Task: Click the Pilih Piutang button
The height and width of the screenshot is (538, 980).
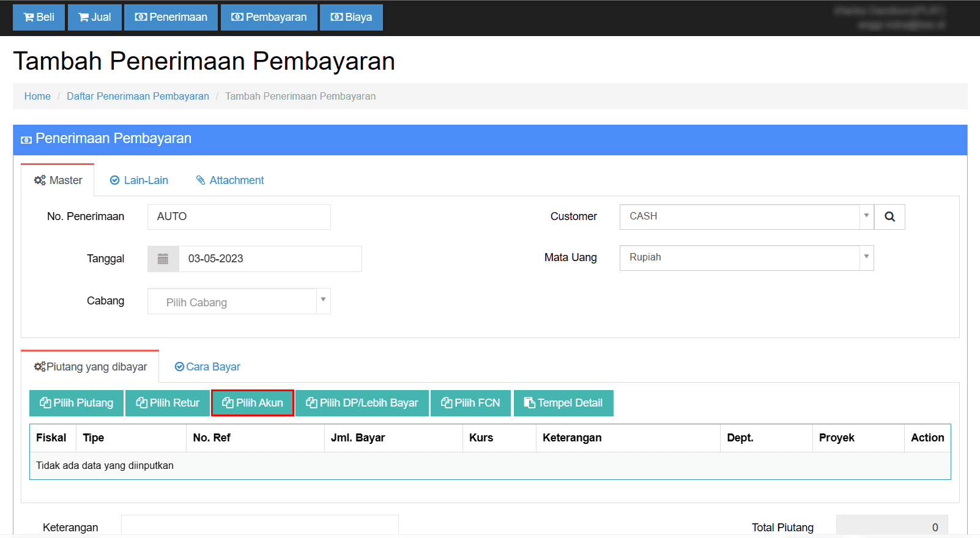Action: [76, 403]
